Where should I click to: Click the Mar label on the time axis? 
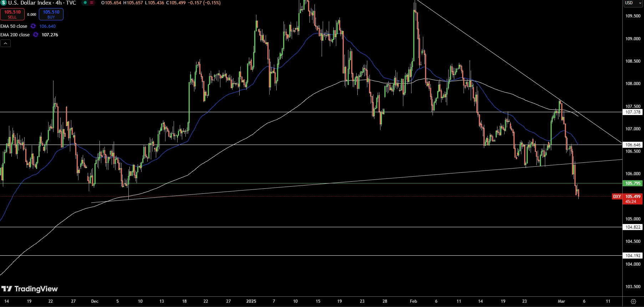coord(561,301)
